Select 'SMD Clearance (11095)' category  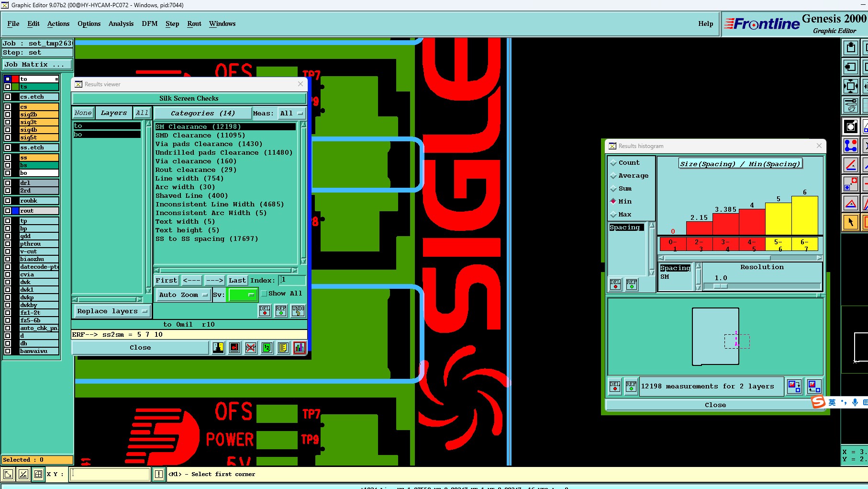click(200, 136)
